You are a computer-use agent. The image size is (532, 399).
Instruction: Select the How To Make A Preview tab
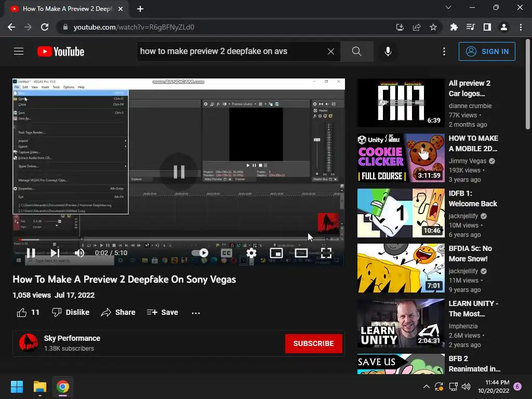[x=66, y=9]
